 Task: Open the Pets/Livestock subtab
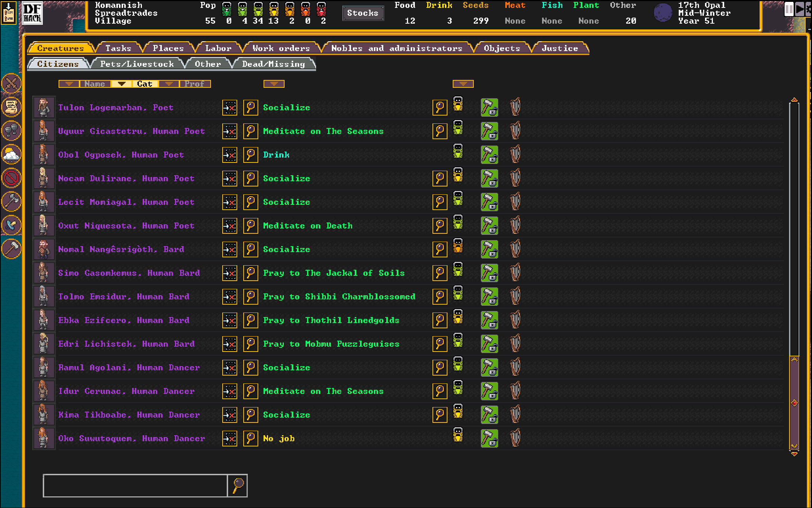(x=137, y=64)
